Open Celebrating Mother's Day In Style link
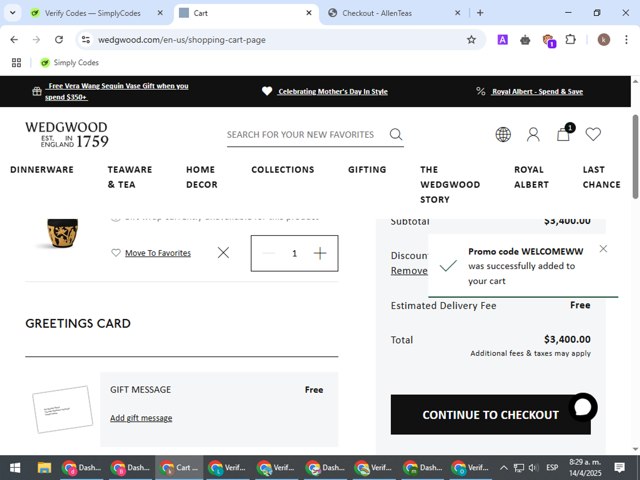Image resolution: width=640 pixels, height=480 pixels. point(333,91)
